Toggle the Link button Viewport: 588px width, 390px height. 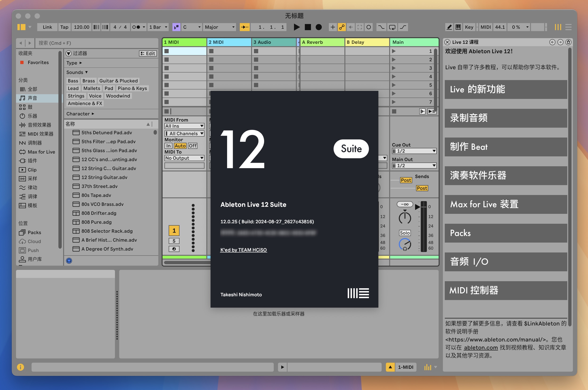click(x=47, y=27)
